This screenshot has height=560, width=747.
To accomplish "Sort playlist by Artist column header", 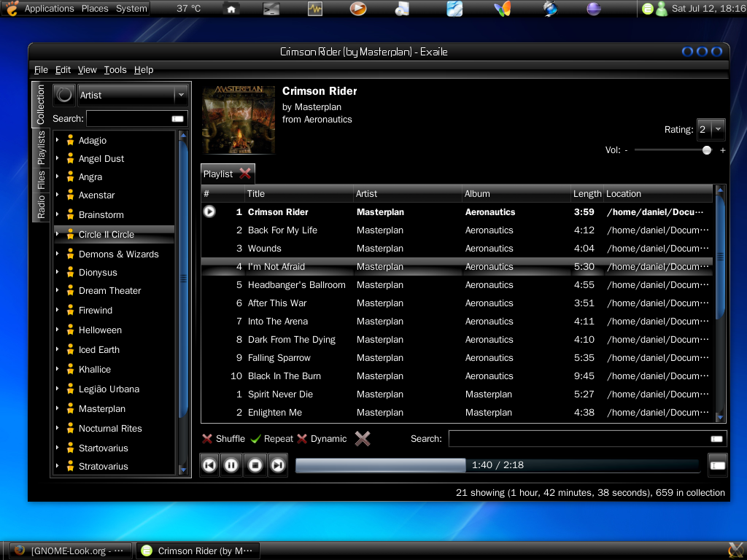I will click(407, 193).
